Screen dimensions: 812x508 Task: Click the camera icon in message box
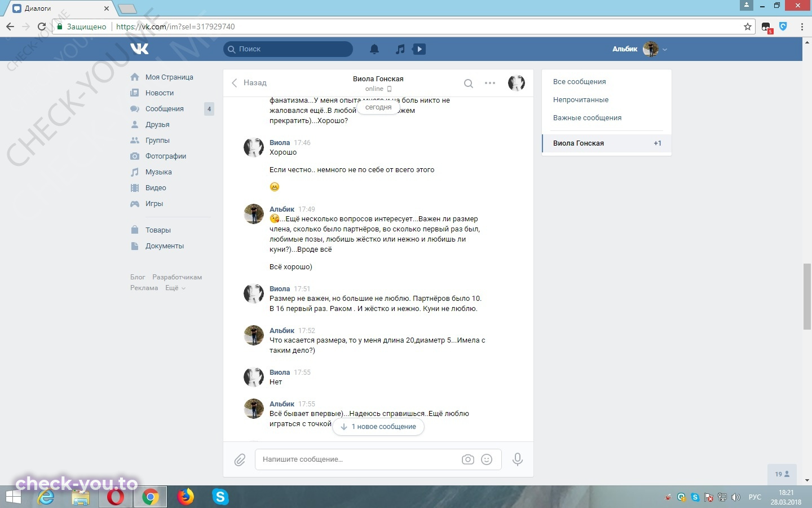468,459
